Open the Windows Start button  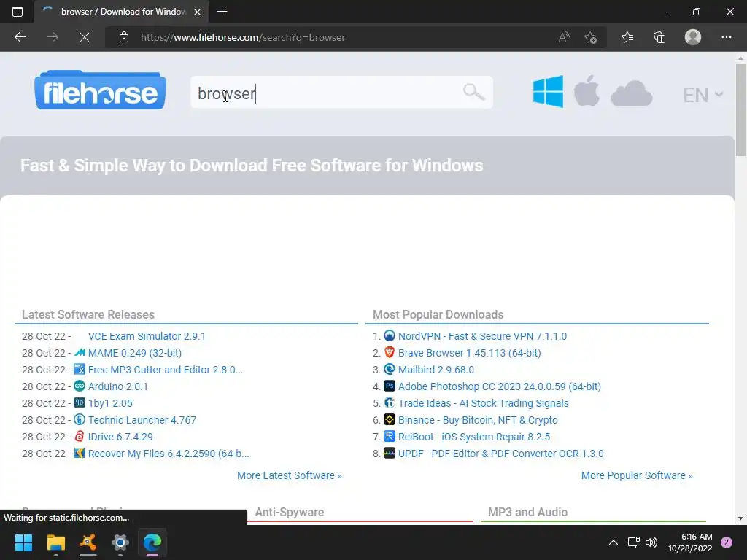pos(23,542)
